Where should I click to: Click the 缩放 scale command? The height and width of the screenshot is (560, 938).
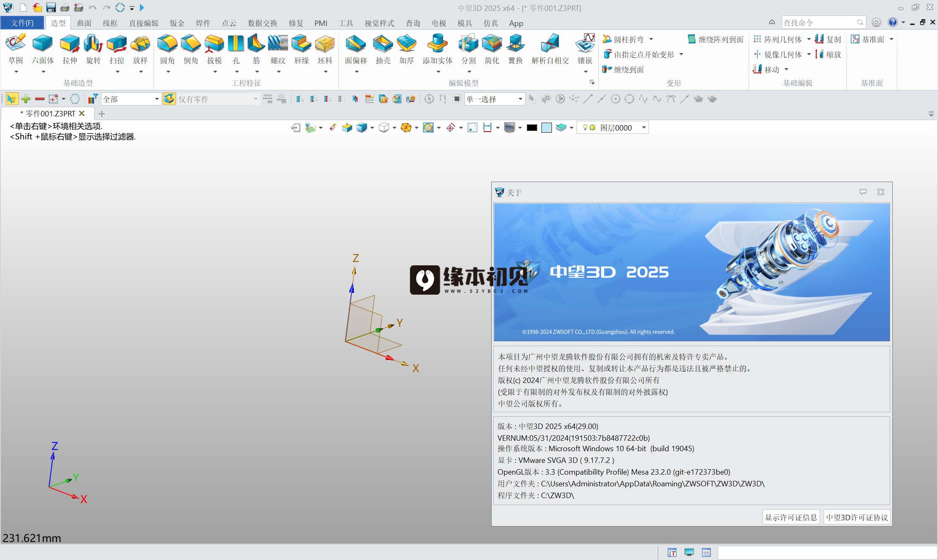tap(828, 54)
